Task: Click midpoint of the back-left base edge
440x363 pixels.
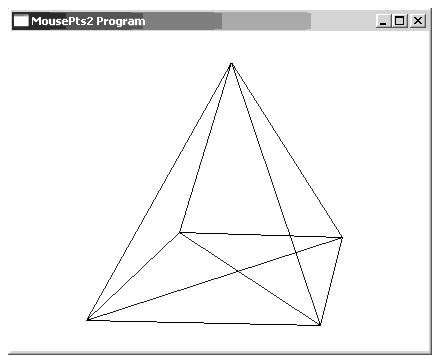Action: click(x=133, y=276)
